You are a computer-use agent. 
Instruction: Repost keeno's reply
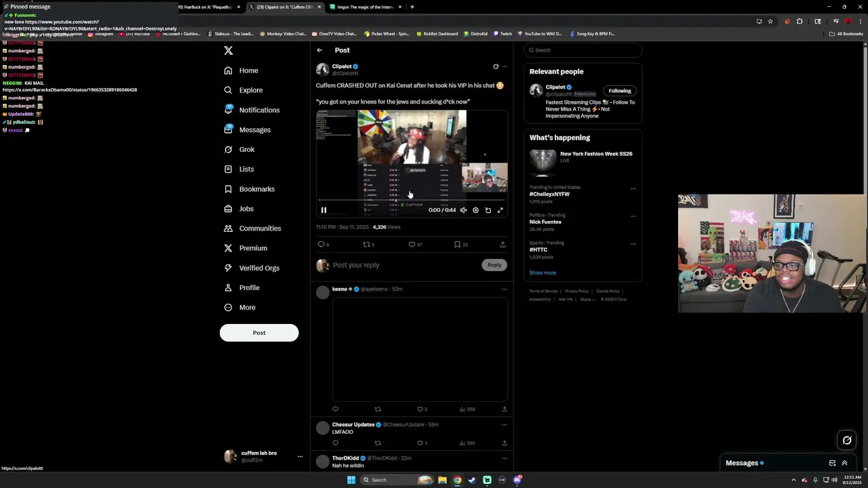click(378, 409)
